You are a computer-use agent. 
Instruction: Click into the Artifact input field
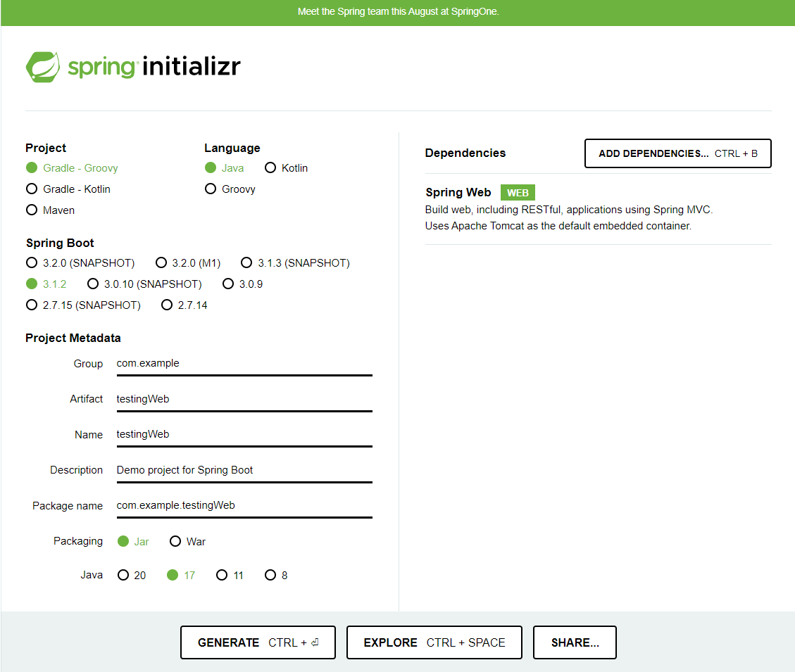pyautogui.click(x=244, y=400)
